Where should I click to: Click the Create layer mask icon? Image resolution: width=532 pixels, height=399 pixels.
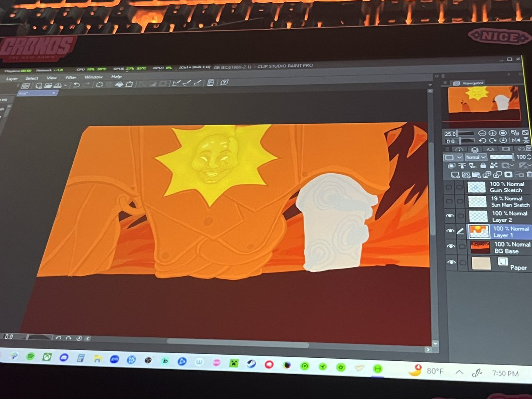pos(509,175)
